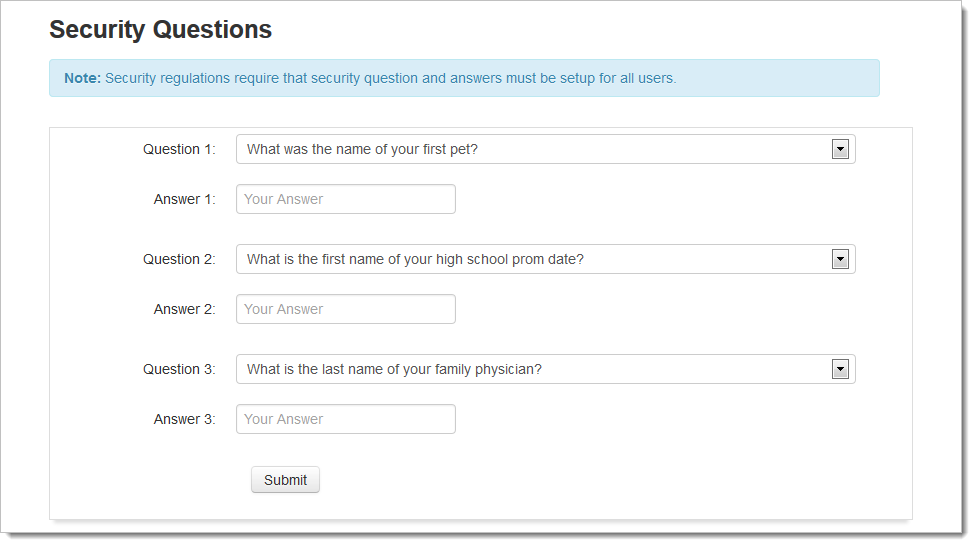The image size is (974, 545).
Task: Focus the Answer 1 text field
Action: (345, 199)
